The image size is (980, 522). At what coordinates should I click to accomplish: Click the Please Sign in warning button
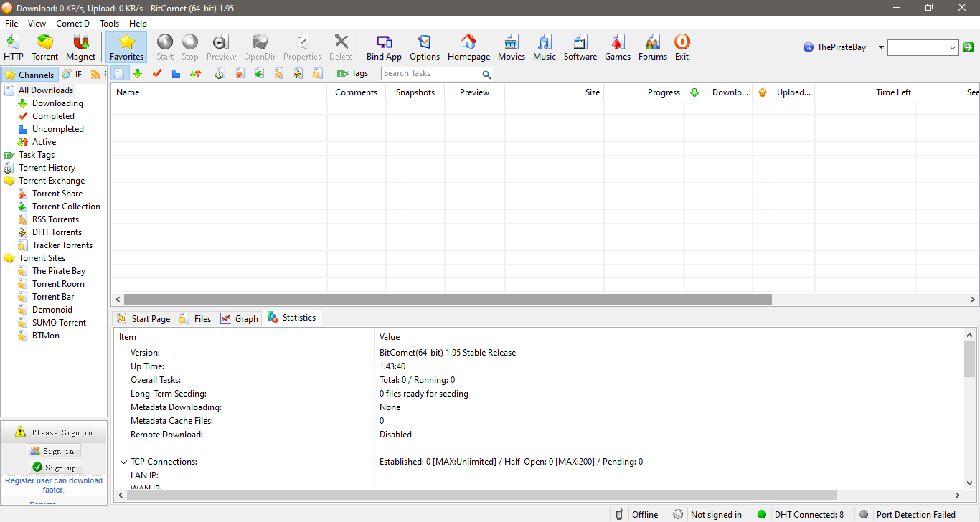tap(54, 432)
